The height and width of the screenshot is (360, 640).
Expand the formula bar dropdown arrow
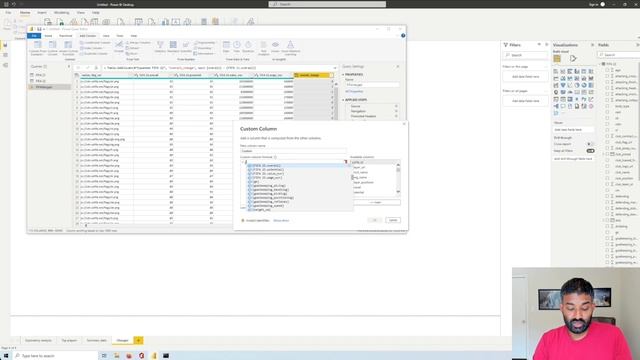tap(335, 68)
